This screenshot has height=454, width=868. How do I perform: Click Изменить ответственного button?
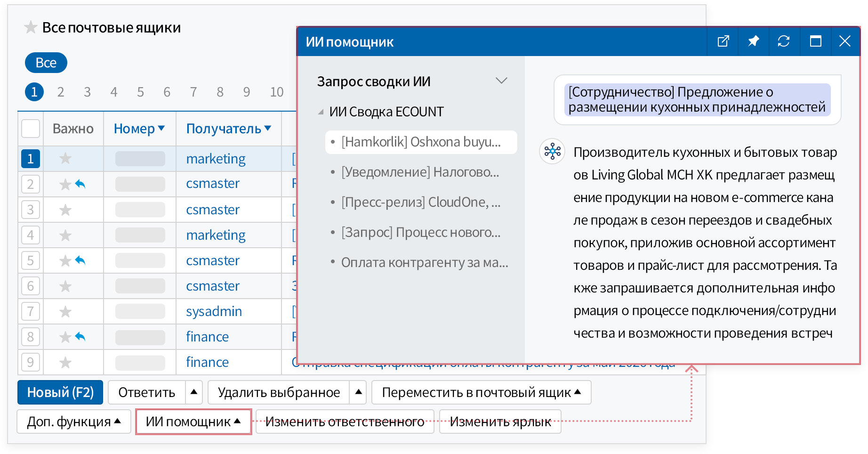coord(345,422)
